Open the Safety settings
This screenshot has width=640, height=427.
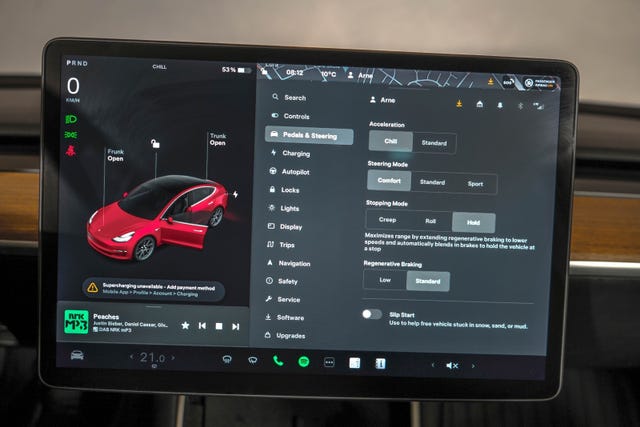(282, 281)
